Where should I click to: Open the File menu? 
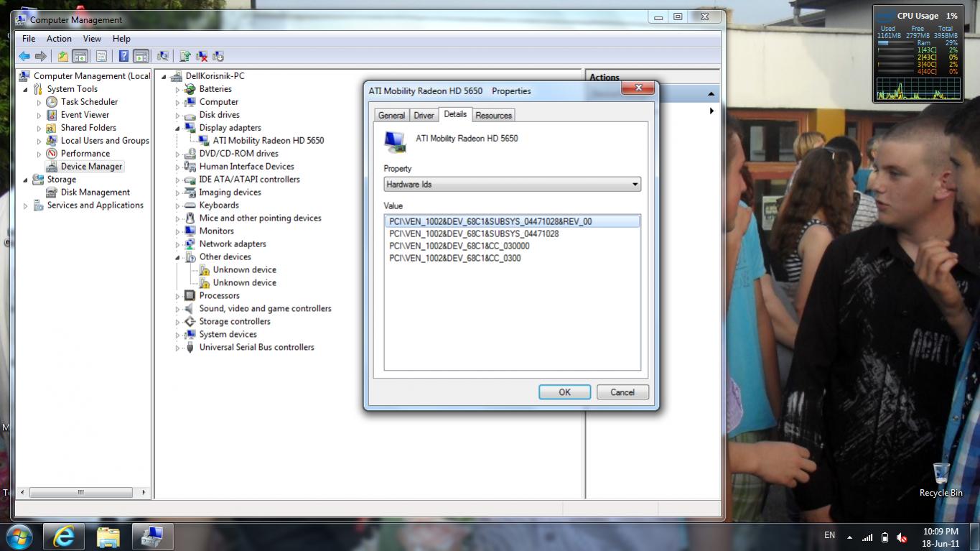[x=29, y=39]
